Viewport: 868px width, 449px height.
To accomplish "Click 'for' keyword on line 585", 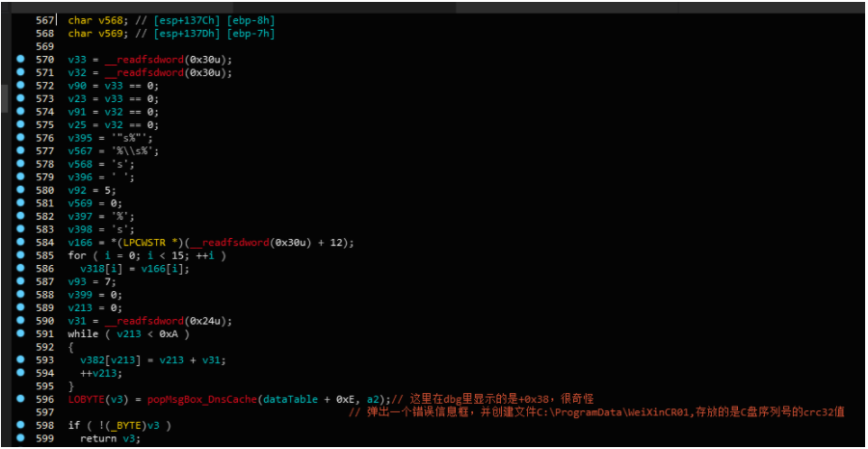I will click(x=77, y=255).
